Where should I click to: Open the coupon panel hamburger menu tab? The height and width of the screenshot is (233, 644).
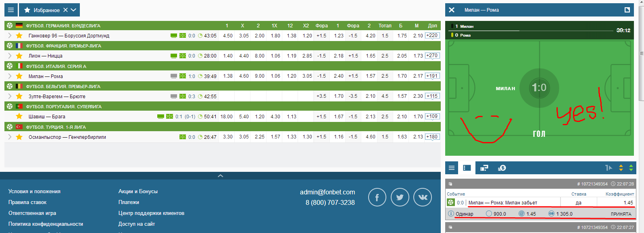pyautogui.click(x=452, y=168)
